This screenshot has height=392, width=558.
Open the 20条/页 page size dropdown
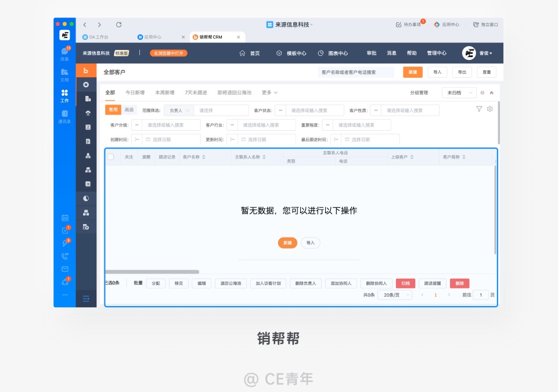click(x=395, y=295)
